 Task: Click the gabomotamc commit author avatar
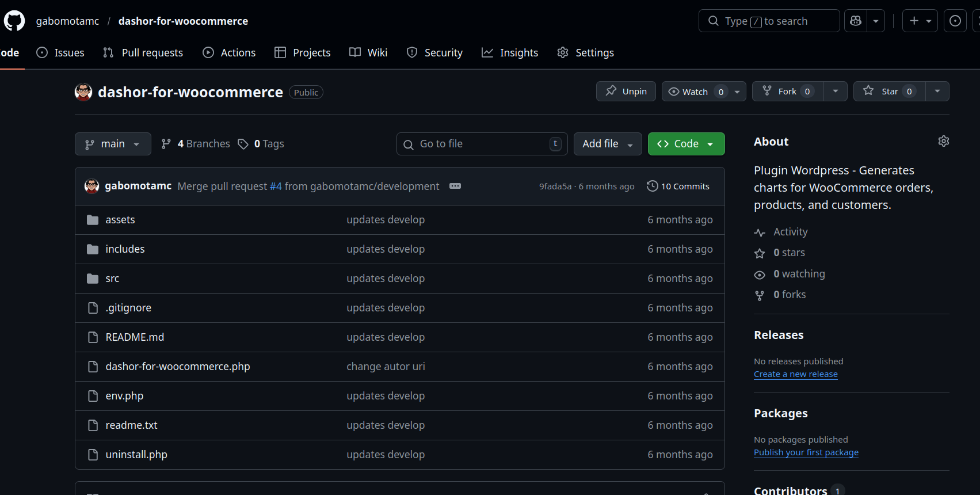pos(91,186)
